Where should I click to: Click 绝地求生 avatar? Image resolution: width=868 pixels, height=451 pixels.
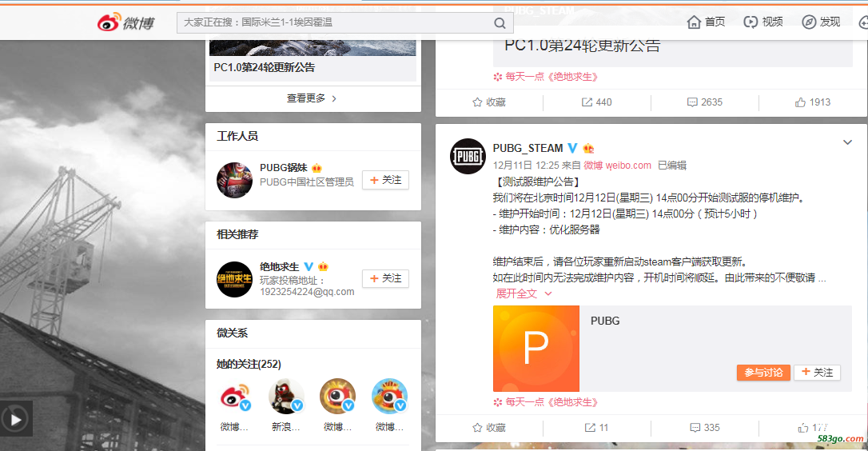click(x=234, y=279)
